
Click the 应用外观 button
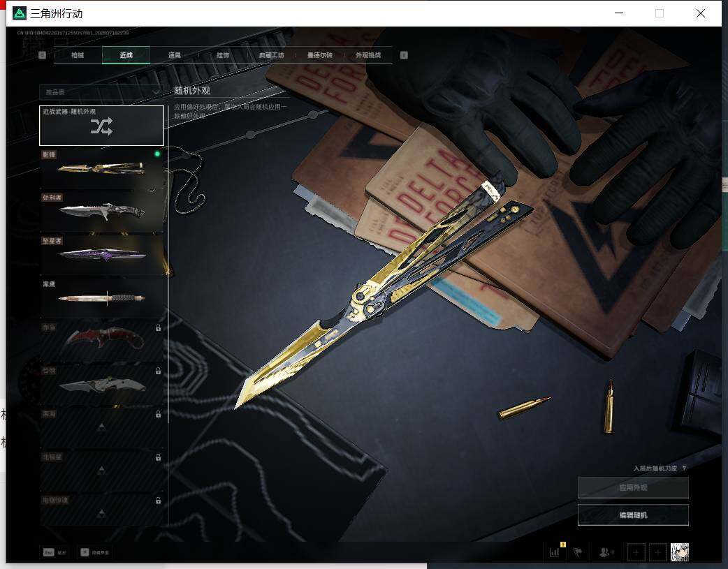(633, 487)
